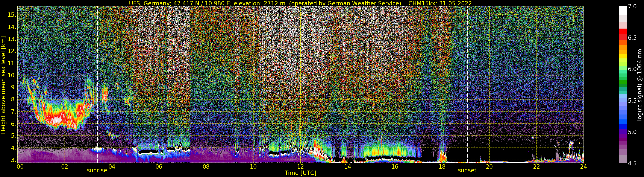The width and height of the screenshot is (644, 177).
Task: Click the 18 hour tick on time axis
Action: pyautogui.click(x=442, y=166)
